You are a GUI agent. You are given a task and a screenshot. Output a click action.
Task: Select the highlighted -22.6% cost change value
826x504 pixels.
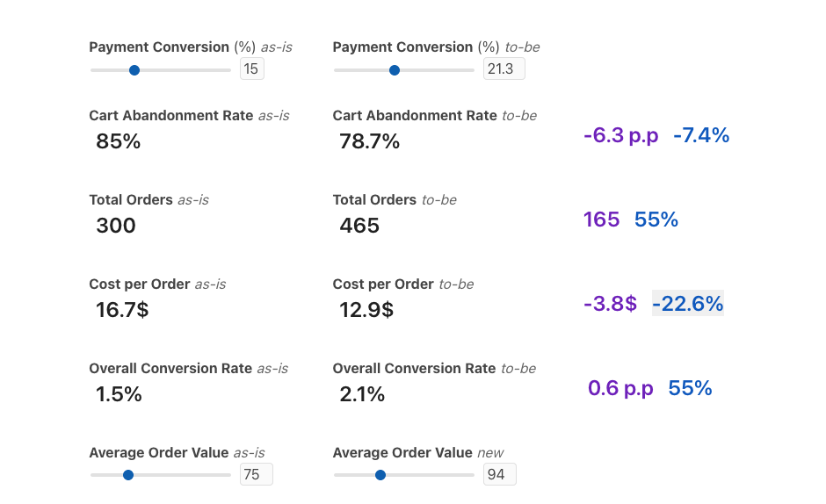(687, 304)
